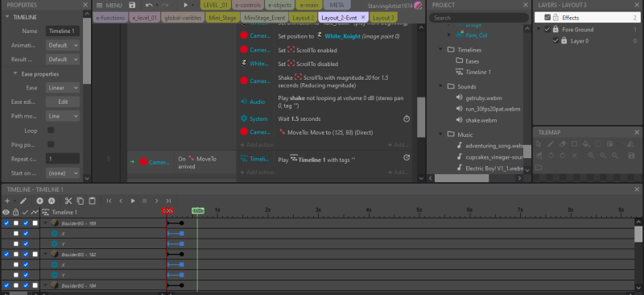Click the System gear icon for the Wait action
Viewport: 644px width, 295px height.
(x=243, y=118)
